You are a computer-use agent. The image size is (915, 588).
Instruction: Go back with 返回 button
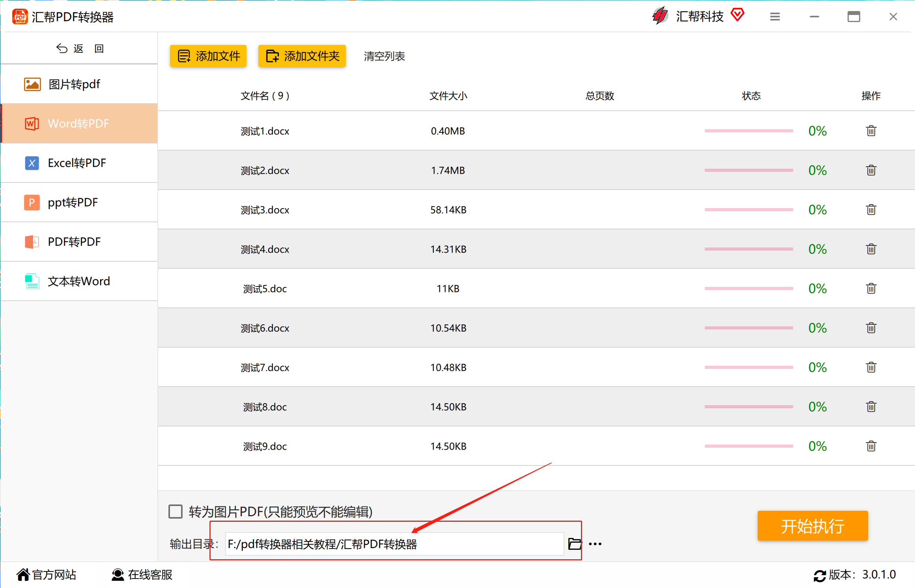coord(80,48)
